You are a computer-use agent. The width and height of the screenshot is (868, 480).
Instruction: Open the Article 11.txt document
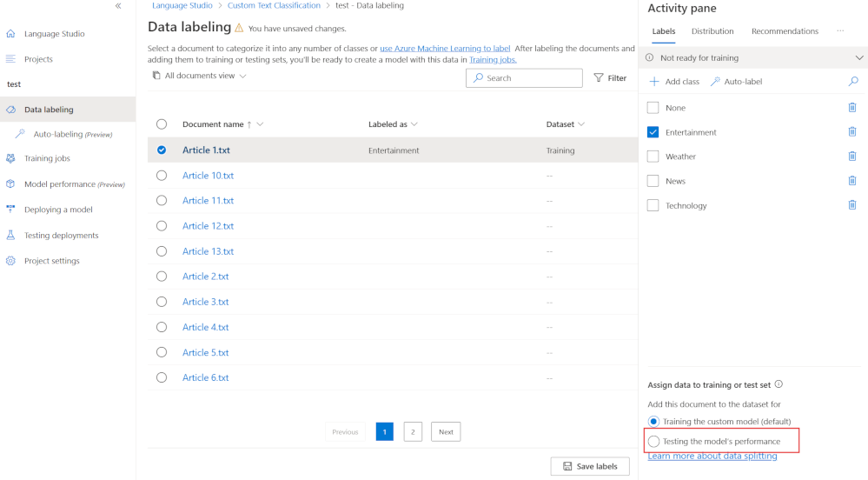click(209, 201)
